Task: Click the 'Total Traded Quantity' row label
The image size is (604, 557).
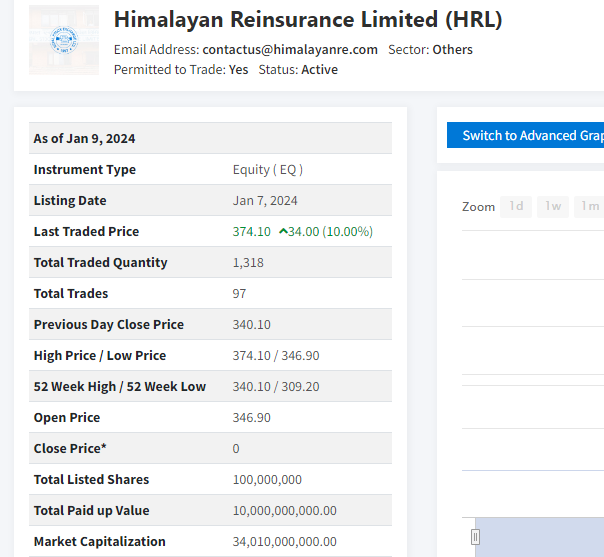Action: tap(101, 263)
